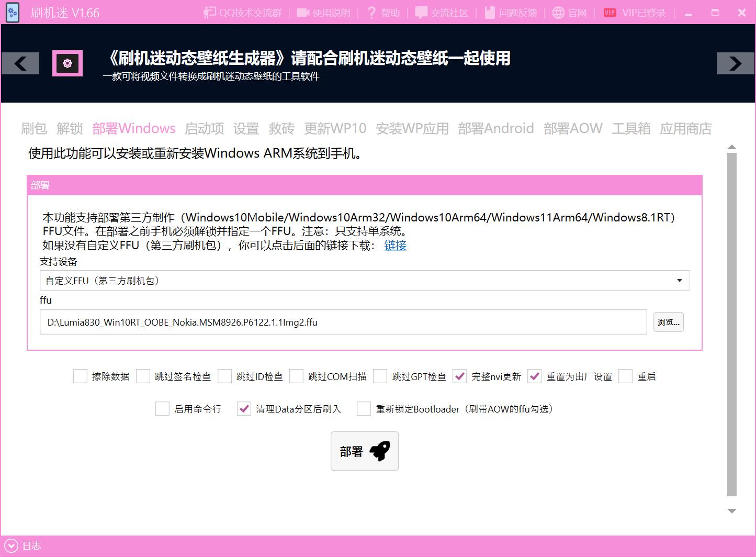Open 问题反馈 feedback form

pyautogui.click(x=510, y=13)
